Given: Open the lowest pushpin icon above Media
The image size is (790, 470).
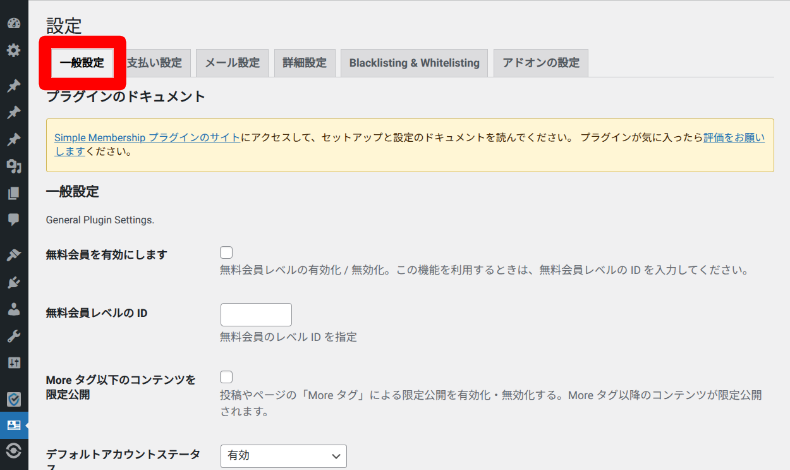Looking at the screenshot, I should pyautogui.click(x=14, y=139).
